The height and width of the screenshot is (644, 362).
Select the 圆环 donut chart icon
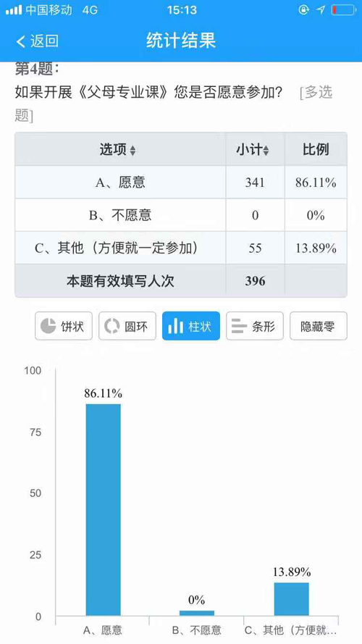click(111, 326)
